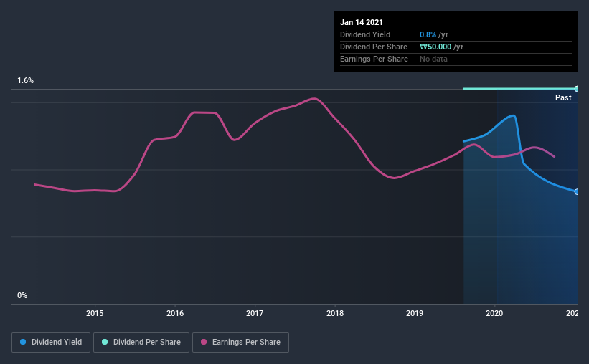Click the No data earnings value

433,59
